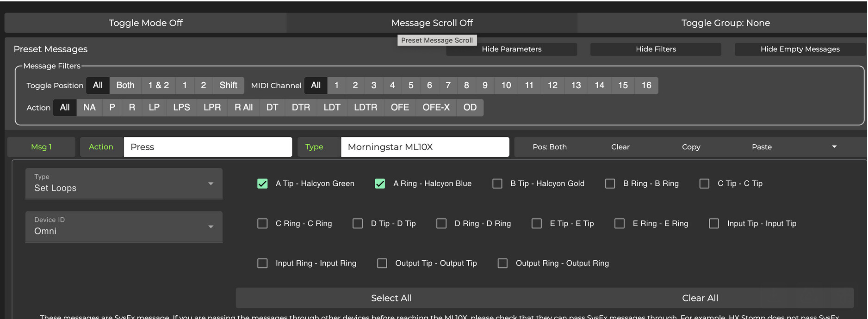The width and height of the screenshot is (868, 319).
Task: Check B Tip - Halcyon Gold
Action: pos(497,184)
